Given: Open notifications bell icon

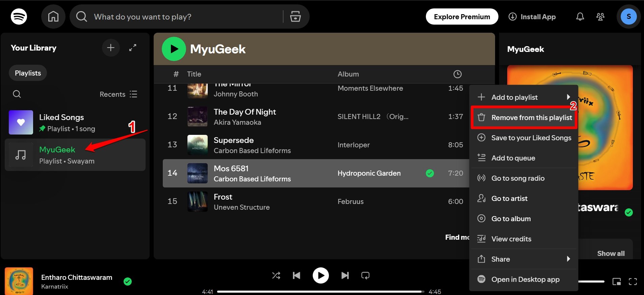Looking at the screenshot, I should 580,17.
